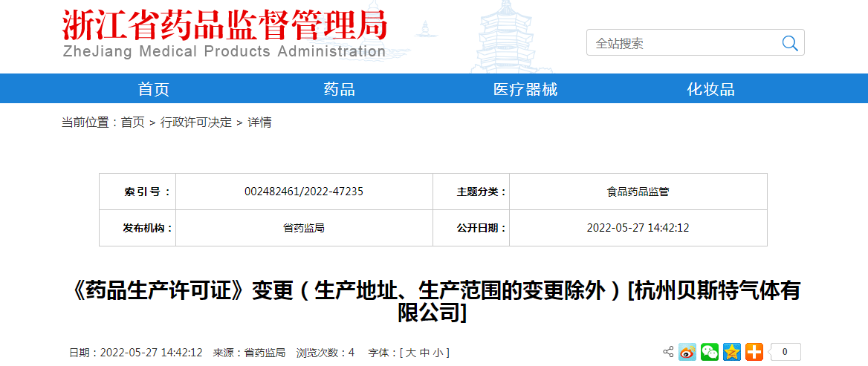Click the 浏览次数：4 view count
This screenshot has width=868, height=366.
pyautogui.click(x=325, y=353)
